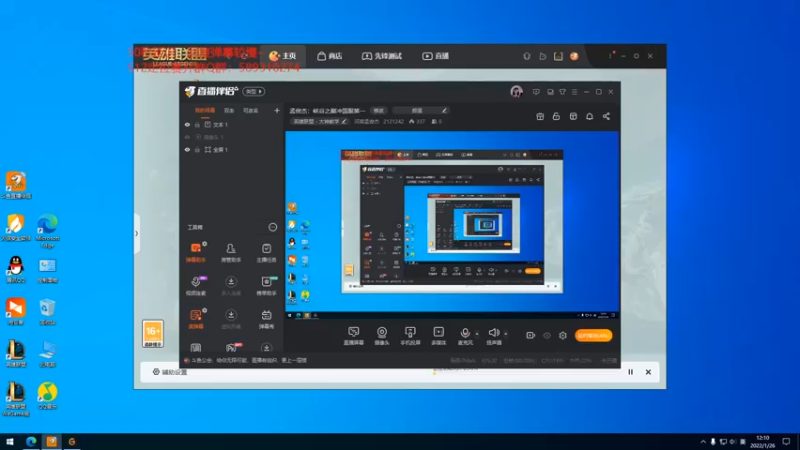Open the Recycle Bin desktop icon

[x=47, y=312]
